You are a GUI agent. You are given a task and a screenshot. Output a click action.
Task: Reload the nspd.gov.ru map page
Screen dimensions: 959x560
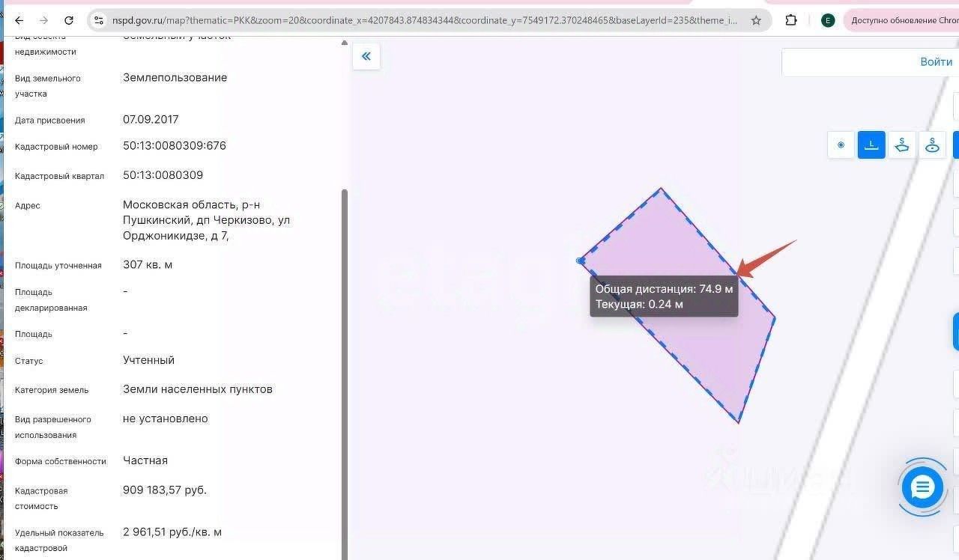click(x=69, y=20)
